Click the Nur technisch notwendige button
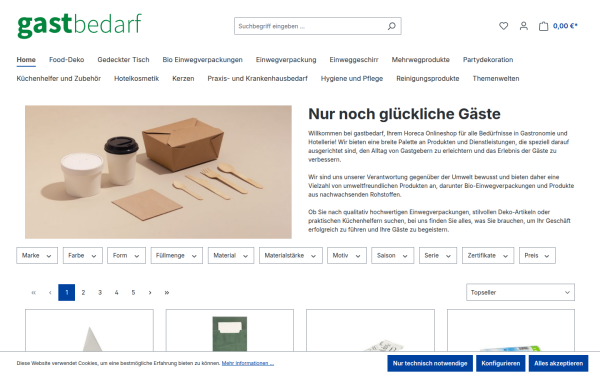Image resolution: width=600 pixels, height=375 pixels. [x=430, y=363]
